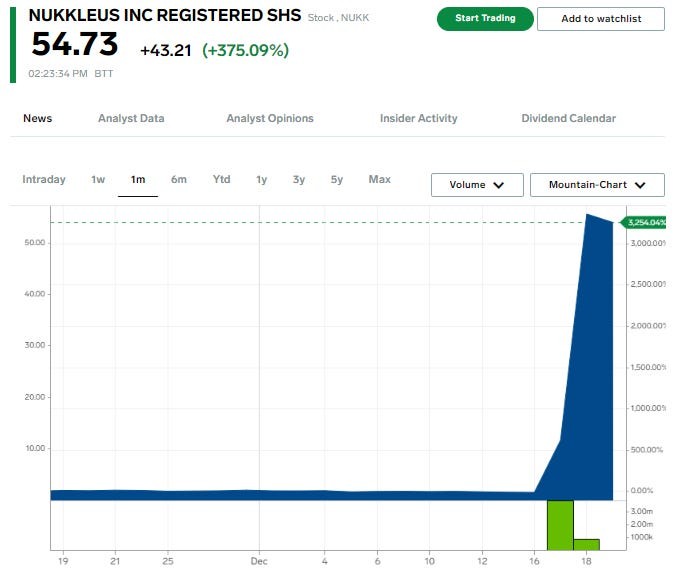Display the Max time range
Viewport: 678px width, 579px height.
pos(380,180)
